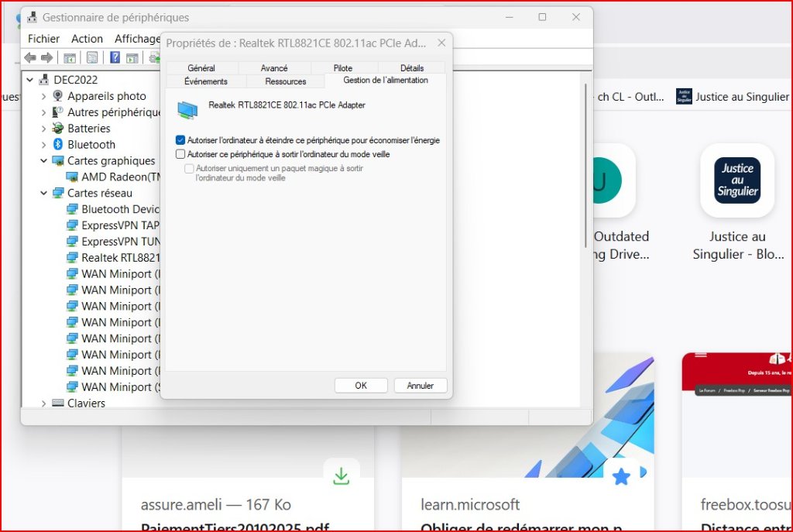This screenshot has height=532, width=793.
Task: Click the Device Manager vertical scrollbar
Action: click(x=585, y=155)
